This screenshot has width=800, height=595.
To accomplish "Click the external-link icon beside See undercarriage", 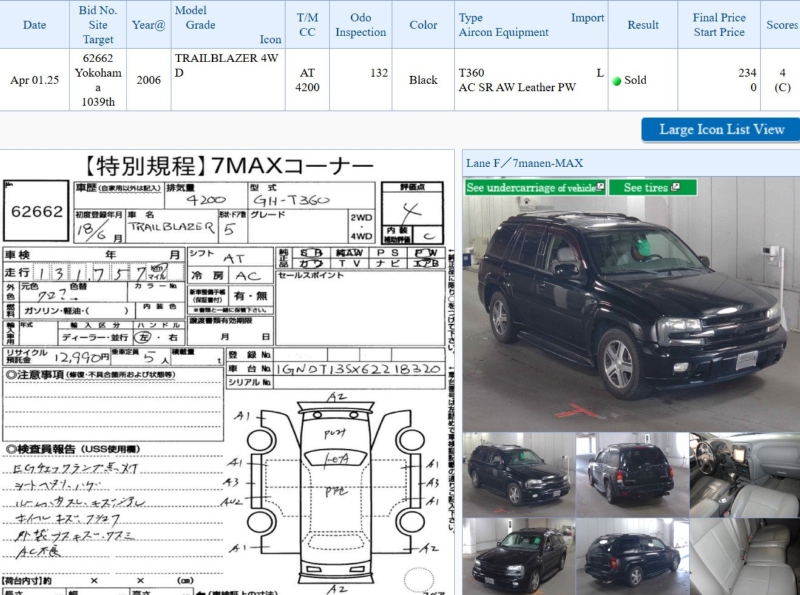I will [x=601, y=187].
